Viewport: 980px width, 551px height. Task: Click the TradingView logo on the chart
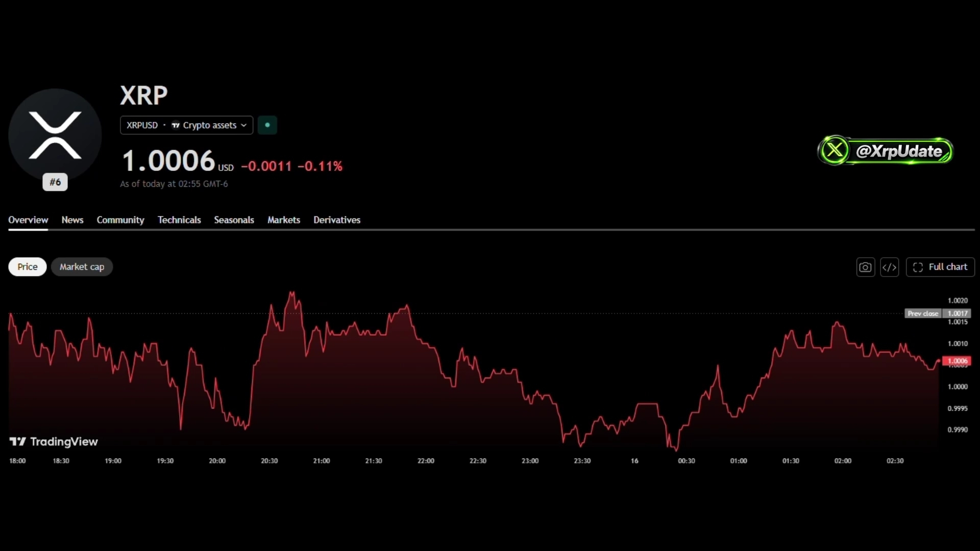coord(54,442)
